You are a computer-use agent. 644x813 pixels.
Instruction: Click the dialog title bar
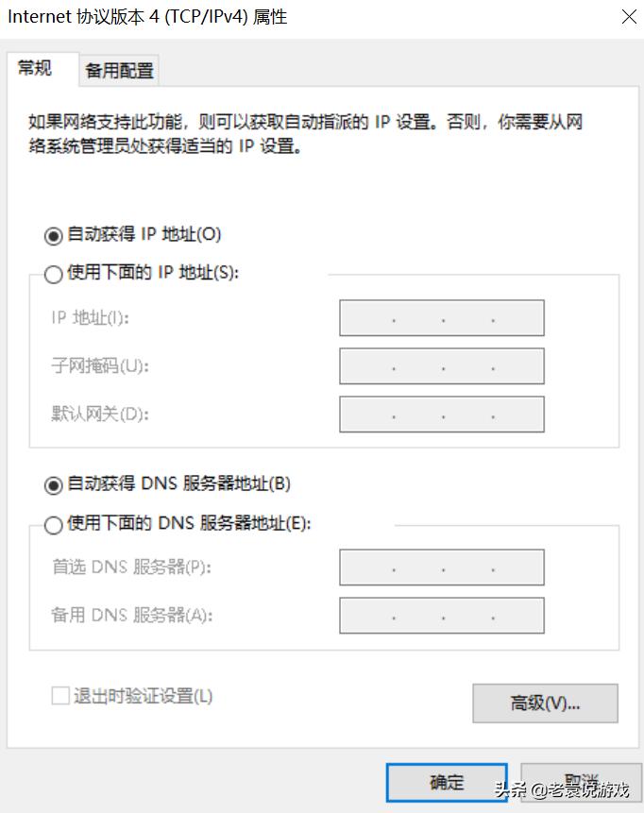(x=283, y=16)
